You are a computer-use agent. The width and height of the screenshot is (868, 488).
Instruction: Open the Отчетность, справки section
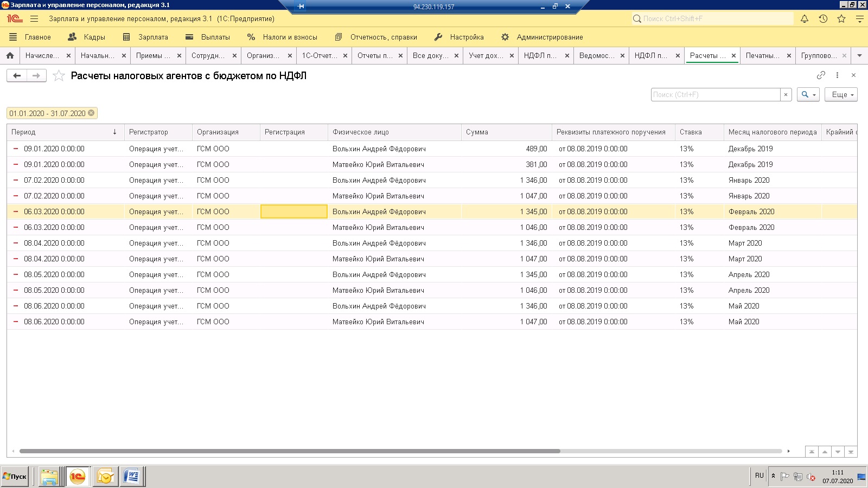376,37
